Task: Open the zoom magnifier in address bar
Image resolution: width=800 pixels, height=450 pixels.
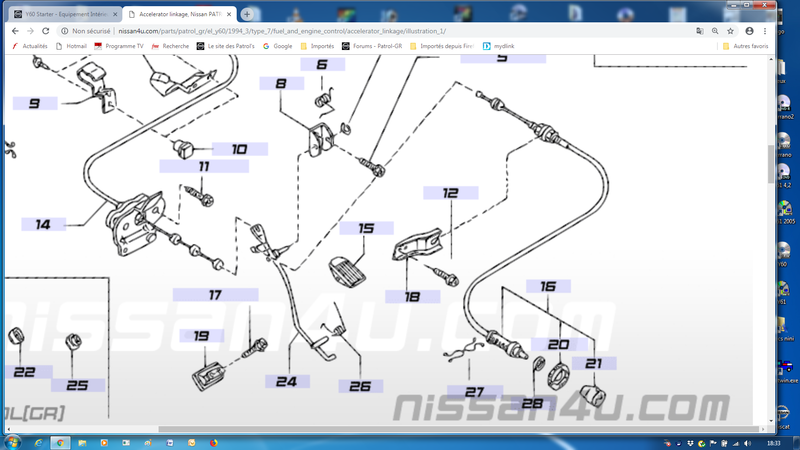Action: (x=715, y=31)
